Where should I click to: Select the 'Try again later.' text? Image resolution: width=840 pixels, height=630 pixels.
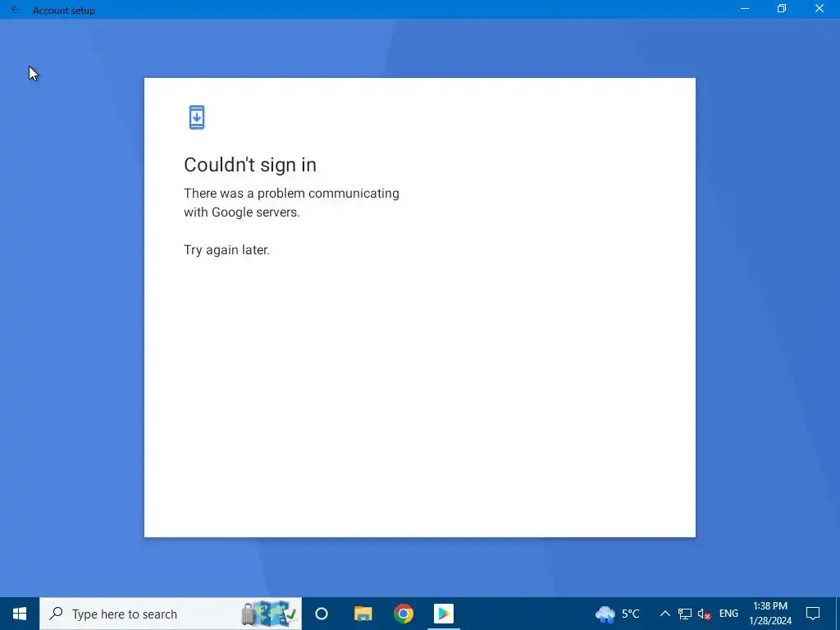226,250
